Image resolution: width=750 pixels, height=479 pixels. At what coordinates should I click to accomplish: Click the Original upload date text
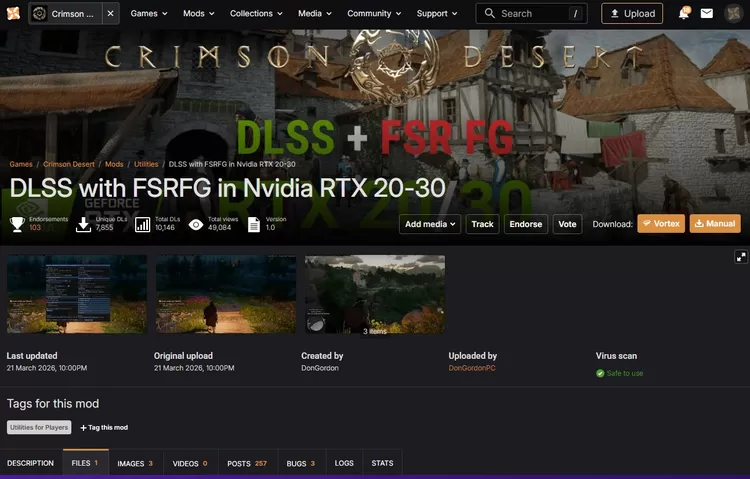tap(194, 368)
